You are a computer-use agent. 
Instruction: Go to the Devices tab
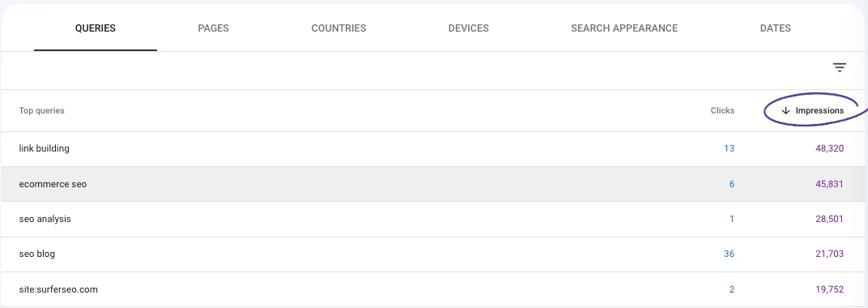[x=468, y=28]
